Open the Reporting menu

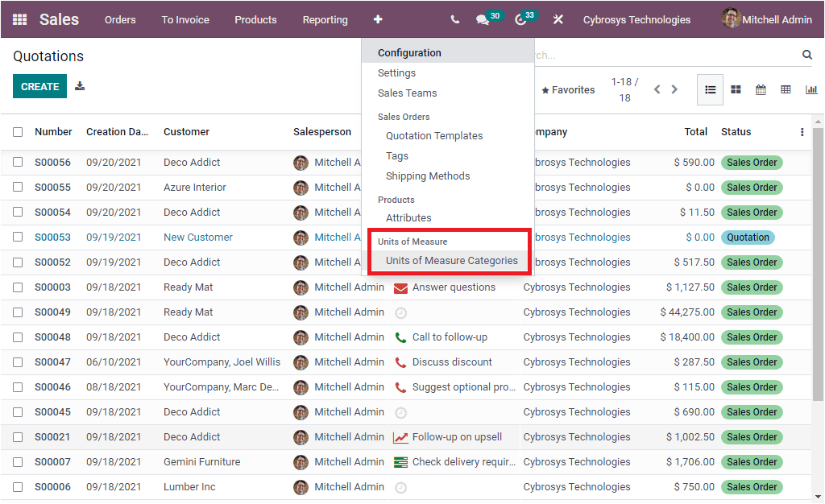pyautogui.click(x=325, y=19)
